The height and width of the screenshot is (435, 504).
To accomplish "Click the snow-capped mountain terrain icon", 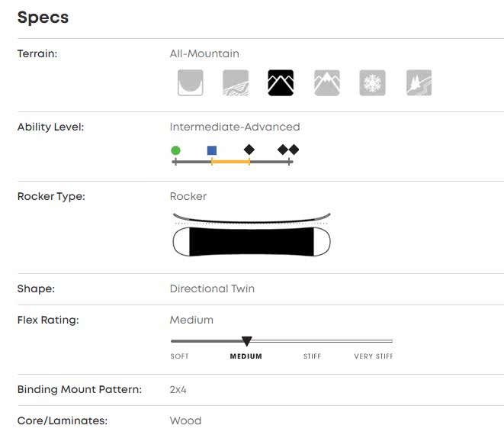I will [326, 82].
